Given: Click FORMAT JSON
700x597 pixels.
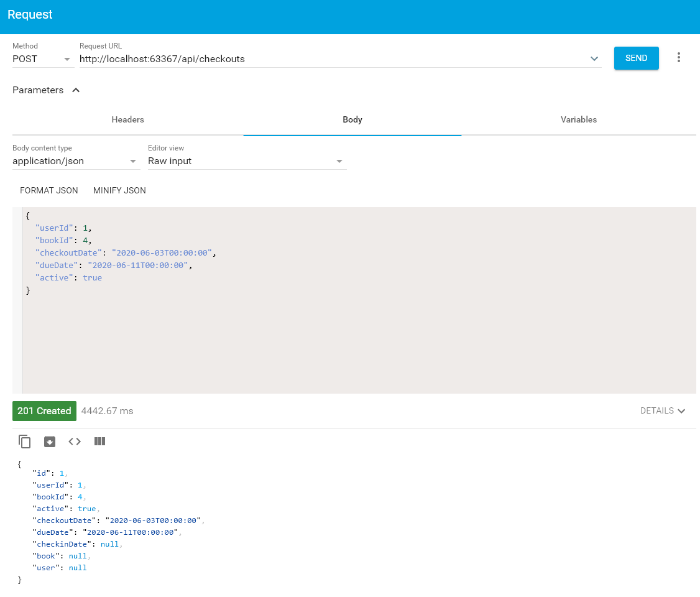Looking at the screenshot, I should point(49,190).
